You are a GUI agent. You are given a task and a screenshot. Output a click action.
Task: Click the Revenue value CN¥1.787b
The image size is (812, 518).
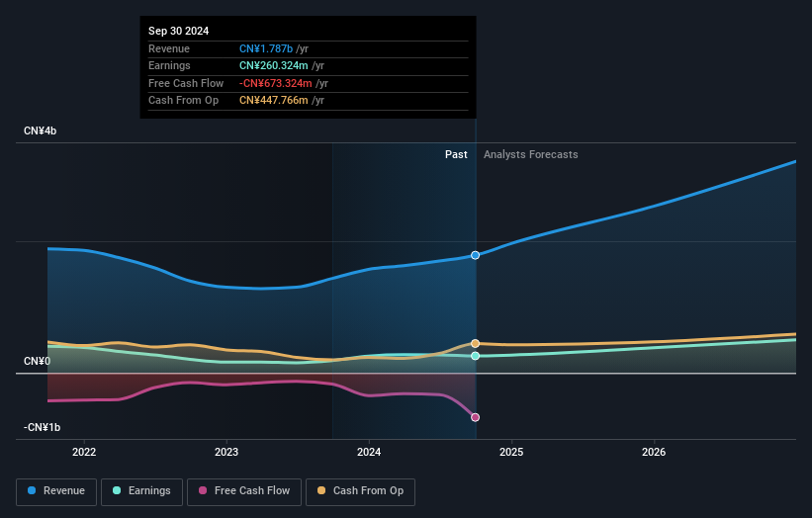pyautogui.click(x=266, y=48)
